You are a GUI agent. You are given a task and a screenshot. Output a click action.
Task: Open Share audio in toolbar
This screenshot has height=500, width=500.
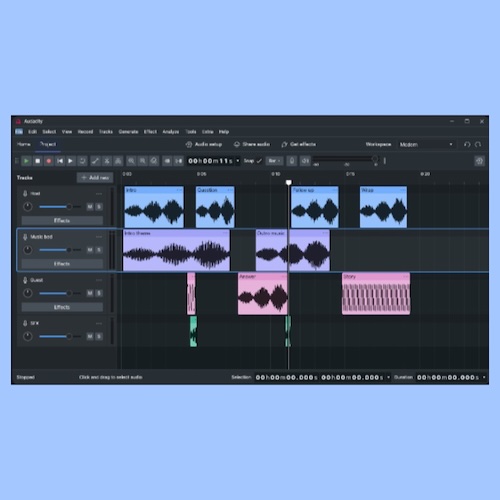[252, 144]
